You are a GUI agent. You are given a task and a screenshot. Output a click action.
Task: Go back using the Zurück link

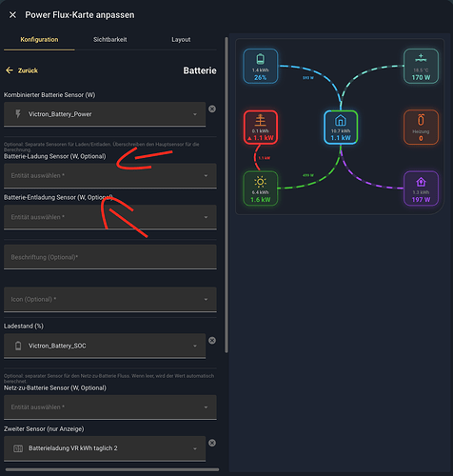tap(22, 70)
